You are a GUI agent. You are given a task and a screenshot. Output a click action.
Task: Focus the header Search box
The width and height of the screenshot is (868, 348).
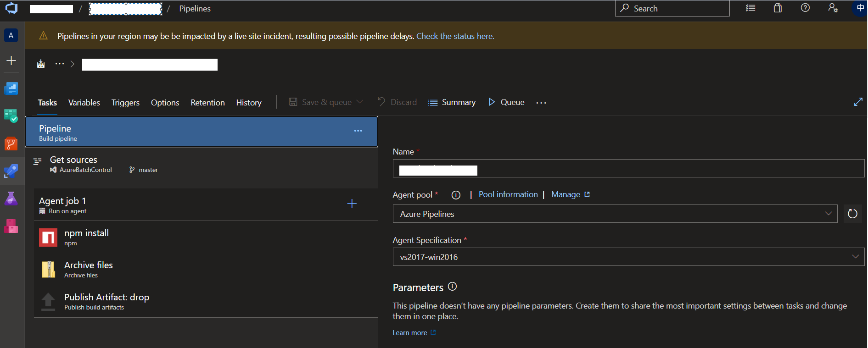click(672, 8)
